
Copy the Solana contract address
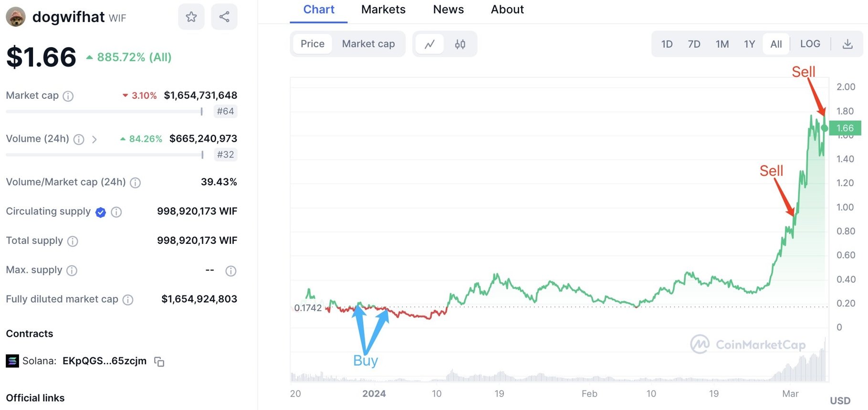click(x=159, y=362)
